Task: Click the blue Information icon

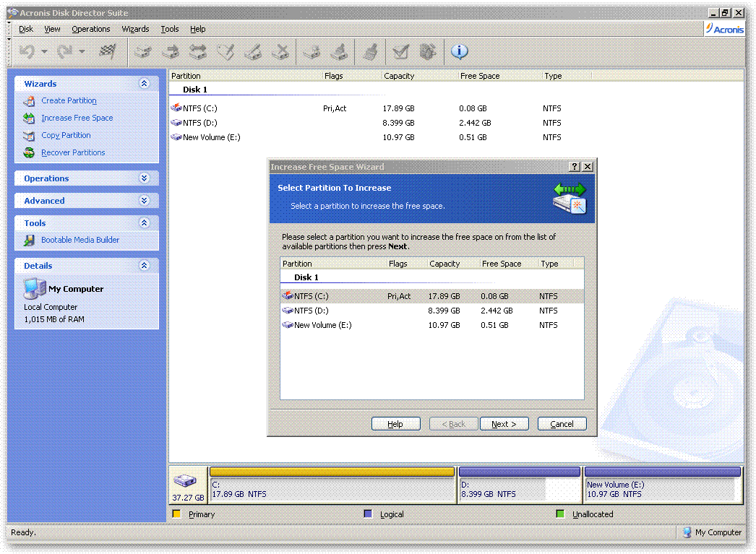Action: coord(459,51)
